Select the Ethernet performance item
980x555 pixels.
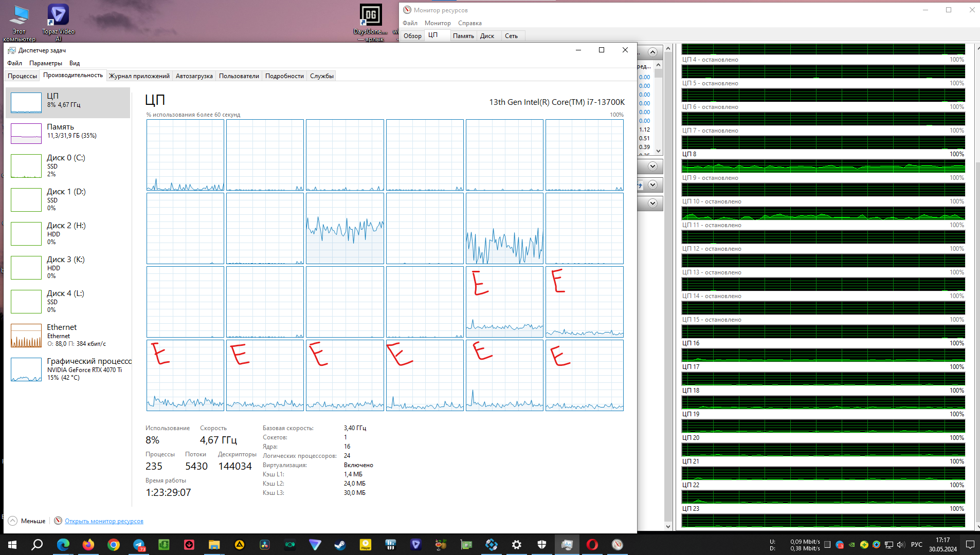click(x=68, y=336)
